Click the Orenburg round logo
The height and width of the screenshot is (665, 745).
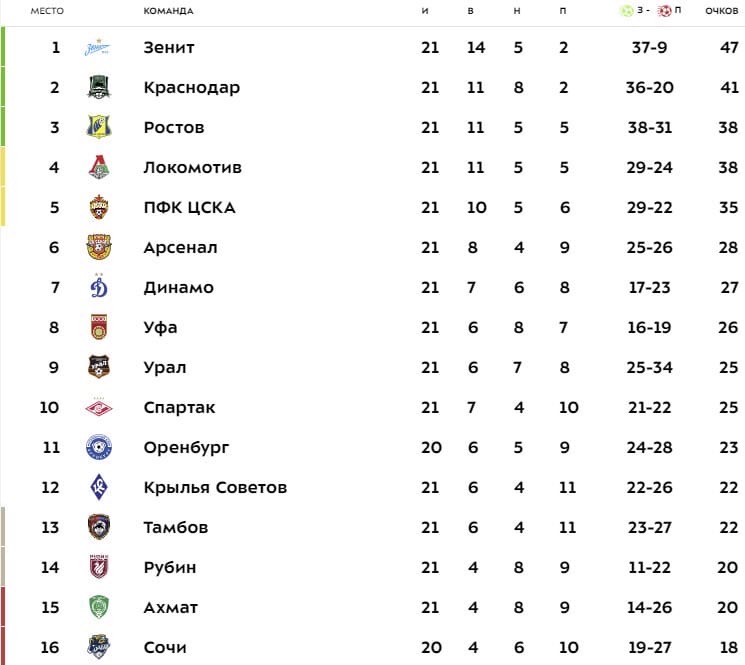pyautogui.click(x=99, y=447)
